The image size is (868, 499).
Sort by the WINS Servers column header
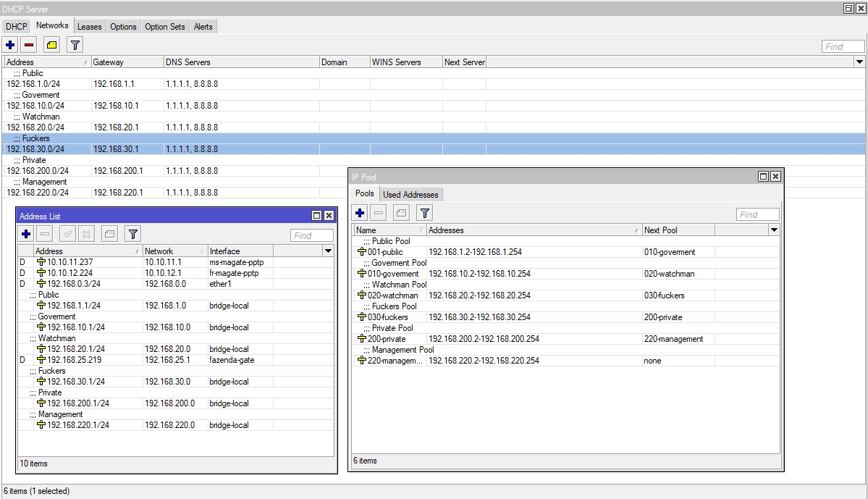point(406,62)
